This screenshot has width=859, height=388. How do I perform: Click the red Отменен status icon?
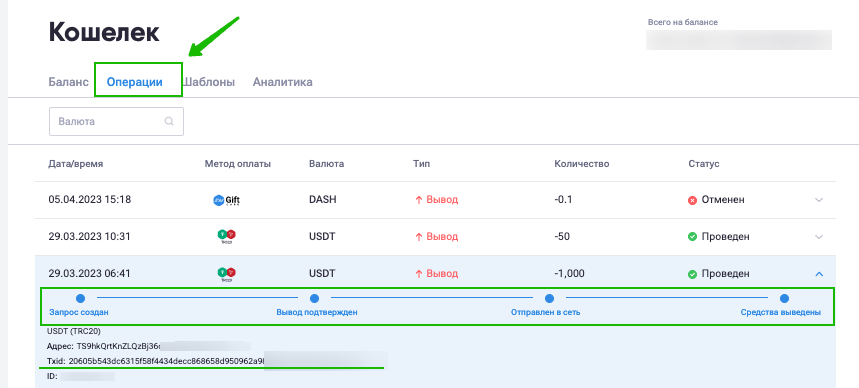pos(692,200)
